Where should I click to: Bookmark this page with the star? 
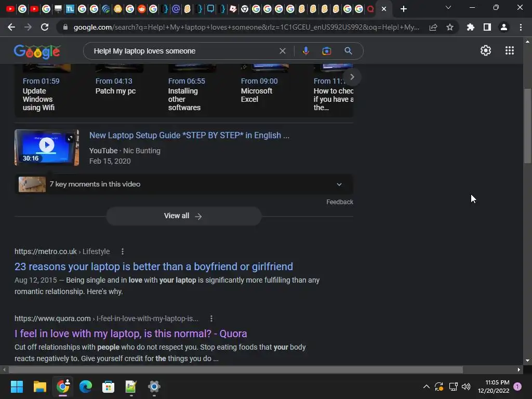coord(450,27)
